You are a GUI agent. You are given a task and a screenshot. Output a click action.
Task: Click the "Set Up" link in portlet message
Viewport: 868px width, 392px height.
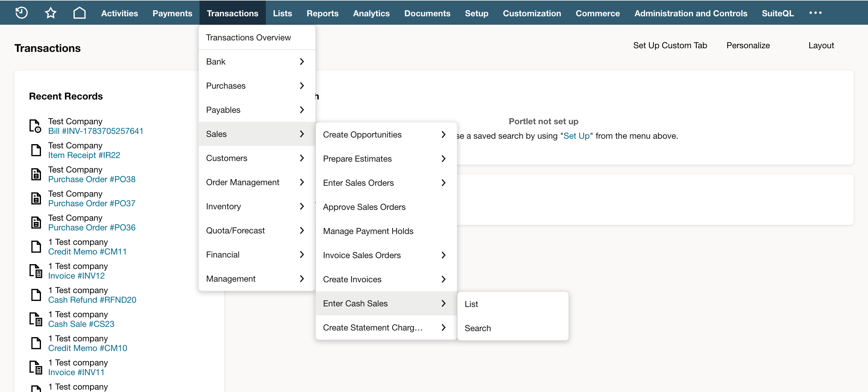click(577, 136)
